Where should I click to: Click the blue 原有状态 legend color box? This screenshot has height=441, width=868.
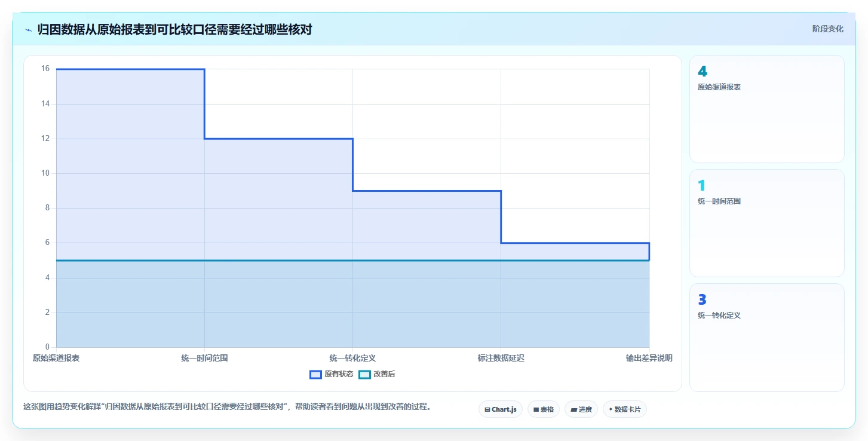(x=315, y=374)
